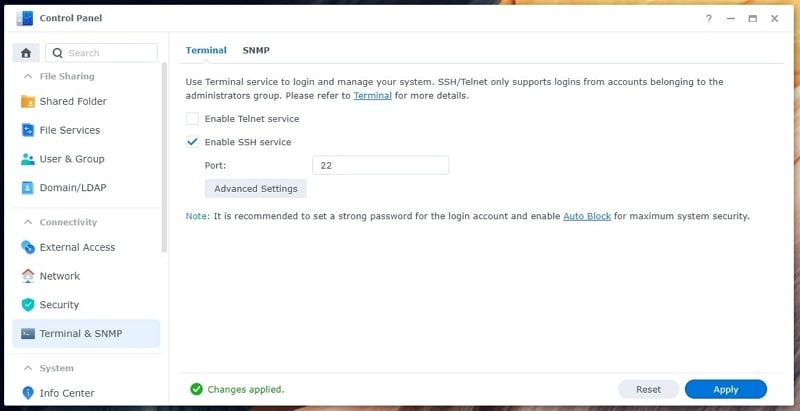
Task: Switch to the SNMP tab
Action: click(256, 50)
